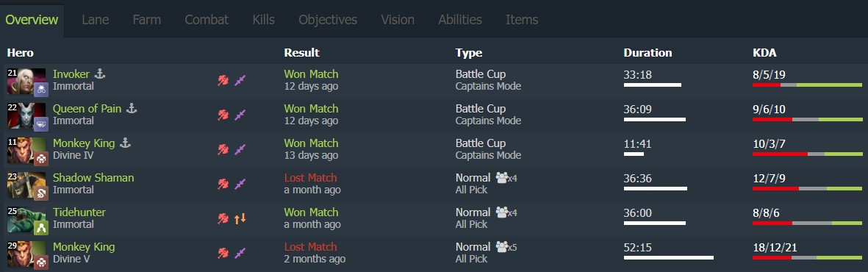Open the Won Match link for Invoker
The width and height of the screenshot is (868, 272).
[x=311, y=74]
